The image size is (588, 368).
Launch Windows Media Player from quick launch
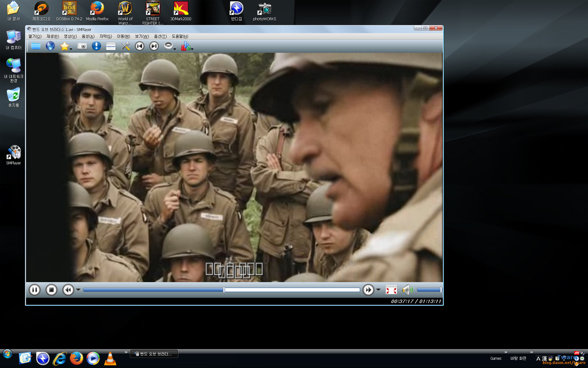click(93, 358)
